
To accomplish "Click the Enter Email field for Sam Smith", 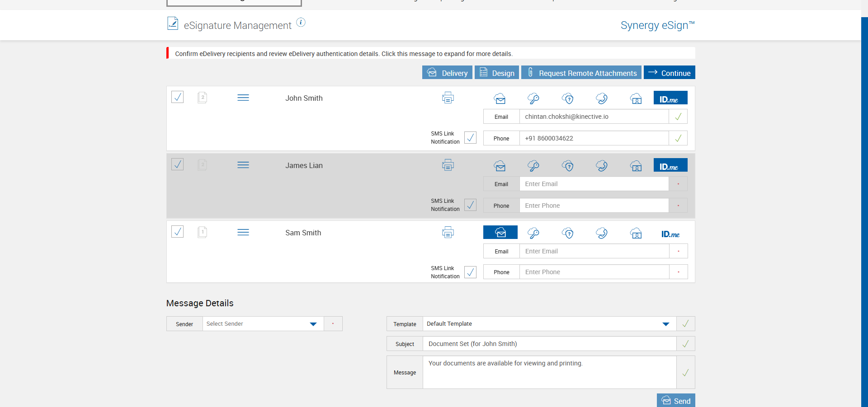I will pos(594,251).
